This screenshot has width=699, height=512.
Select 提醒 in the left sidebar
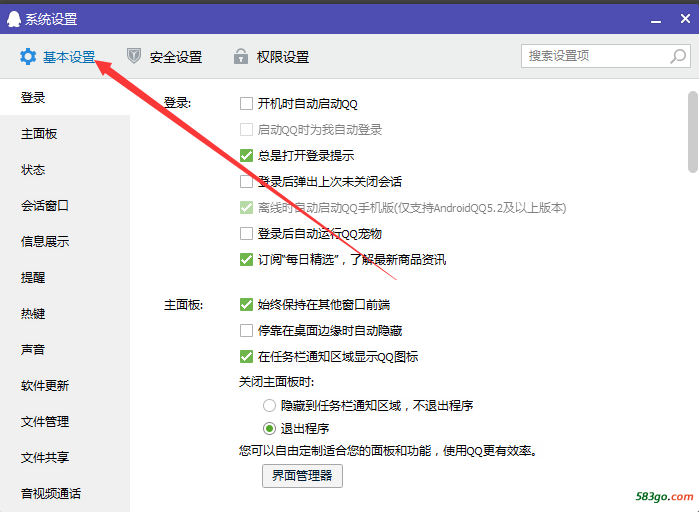click(65, 277)
